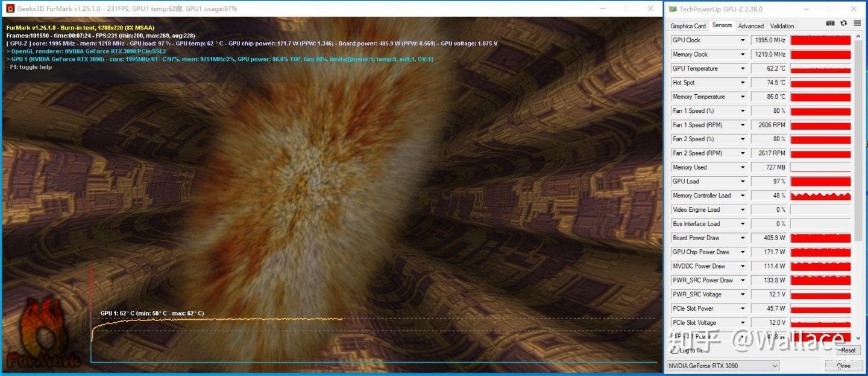868x376 pixels.
Task: Click the FurMark "GPU 1: 62° C" graph label
Action: click(x=153, y=313)
